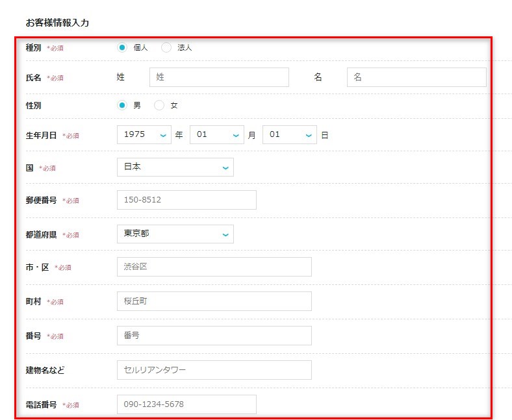Click the 市・区 input field 渋谷区
Screen dimensions: 512x420
pos(214,267)
